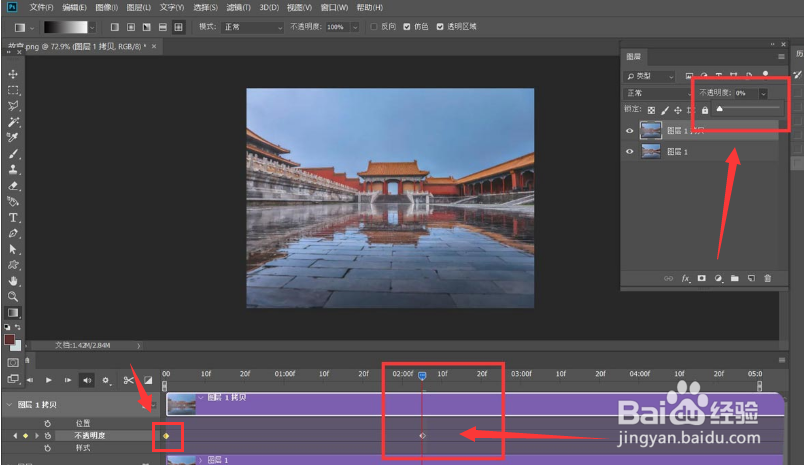Toggle the 位置 keyframe stopwatch
This screenshot has height=466, width=804.
point(48,423)
